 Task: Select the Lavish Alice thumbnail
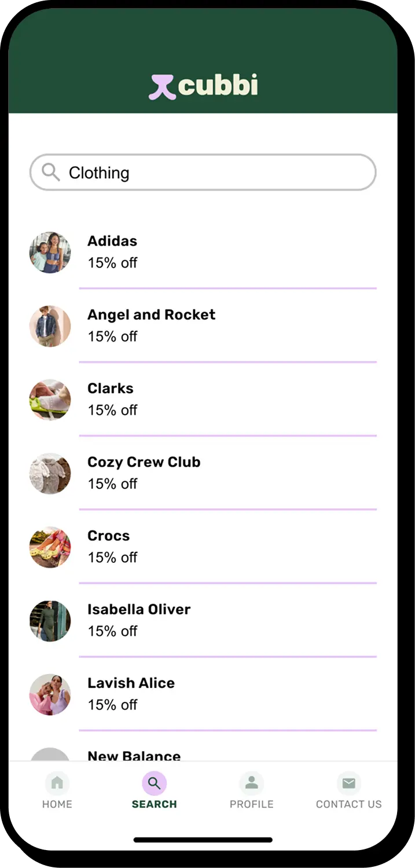[x=50, y=694]
